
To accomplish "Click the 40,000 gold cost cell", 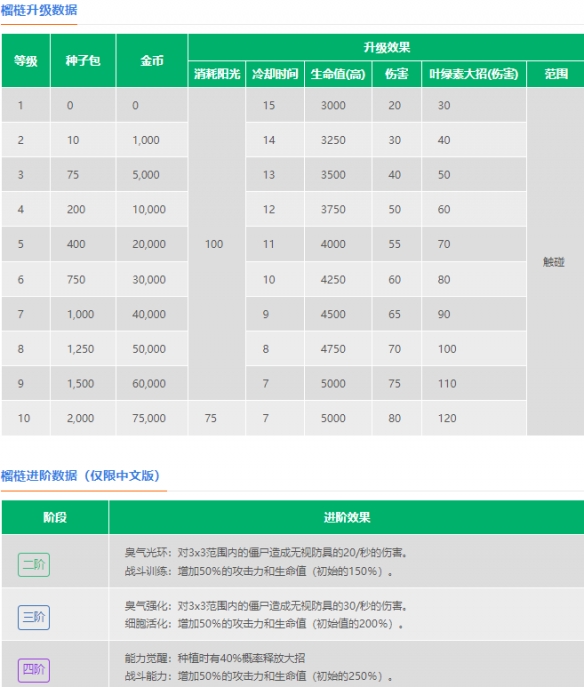I will (x=152, y=314).
